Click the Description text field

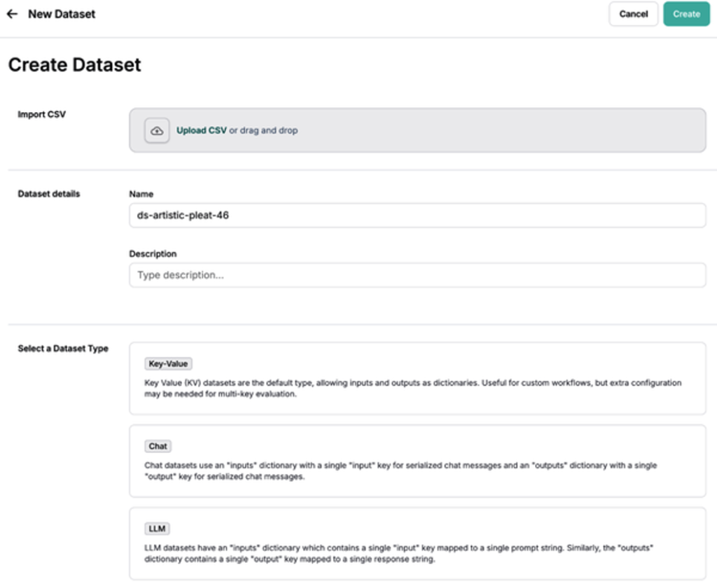coord(417,274)
